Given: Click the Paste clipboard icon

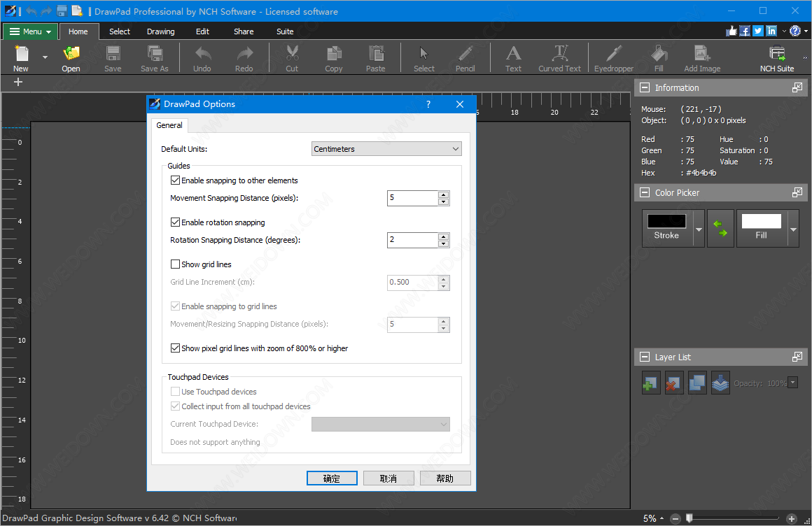Looking at the screenshot, I should point(376,53).
